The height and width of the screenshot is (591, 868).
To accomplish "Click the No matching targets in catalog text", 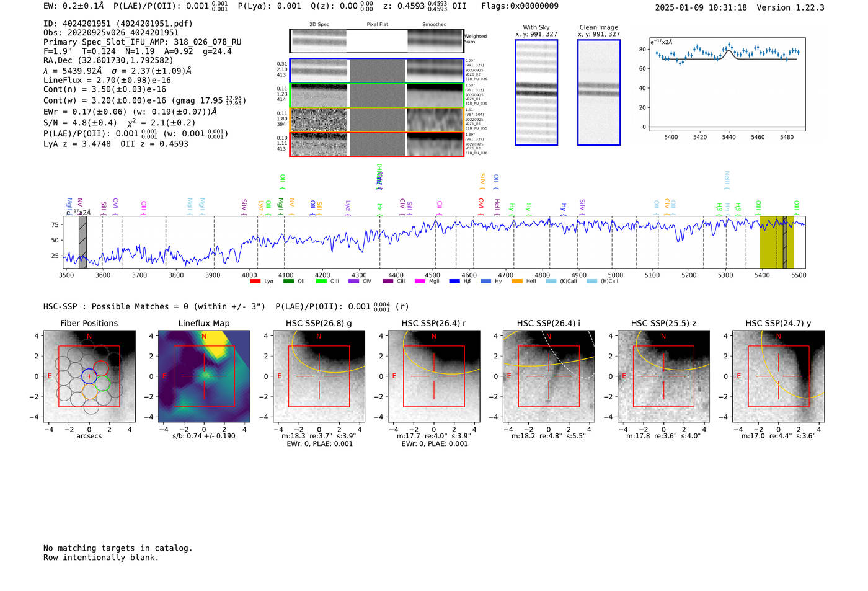I will point(118,548).
